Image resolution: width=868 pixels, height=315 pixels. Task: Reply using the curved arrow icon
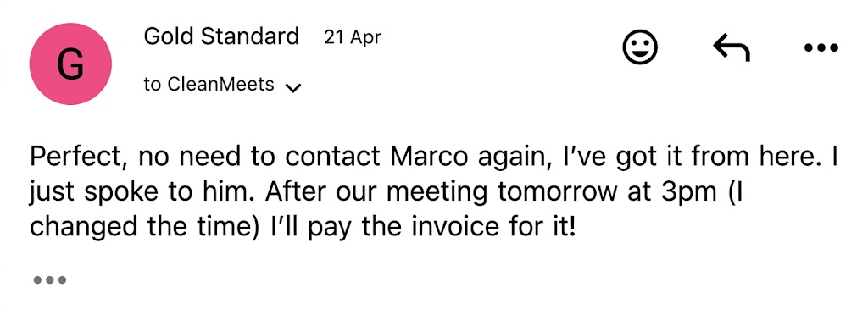pyautogui.click(x=732, y=47)
